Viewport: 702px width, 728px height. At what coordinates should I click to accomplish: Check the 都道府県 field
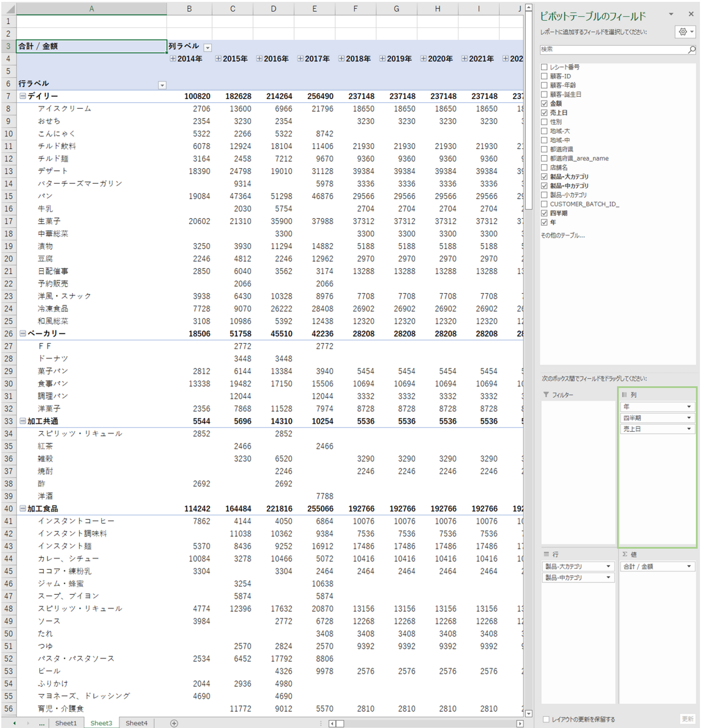click(x=544, y=149)
